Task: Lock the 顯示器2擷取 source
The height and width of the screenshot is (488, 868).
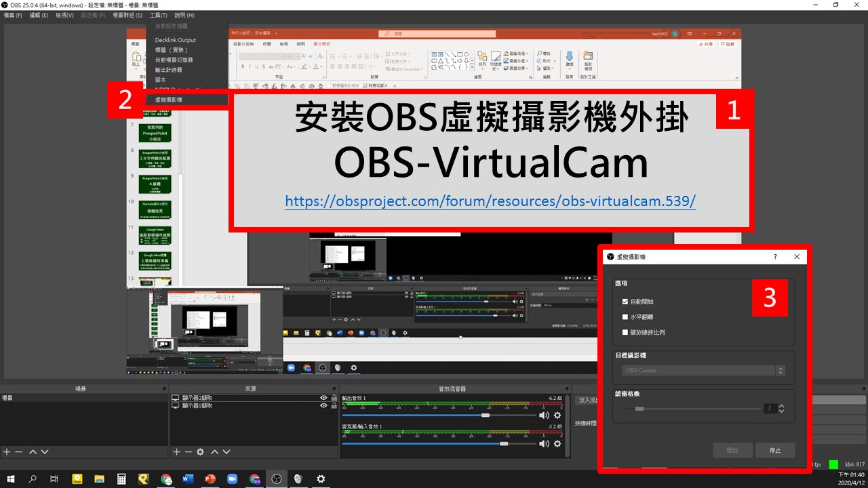Action: pyautogui.click(x=334, y=398)
